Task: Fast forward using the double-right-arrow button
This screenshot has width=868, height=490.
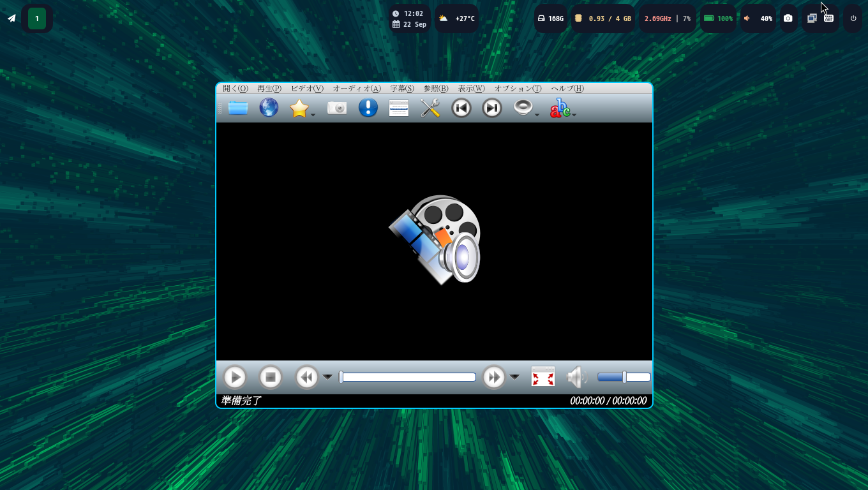Action: tap(494, 377)
